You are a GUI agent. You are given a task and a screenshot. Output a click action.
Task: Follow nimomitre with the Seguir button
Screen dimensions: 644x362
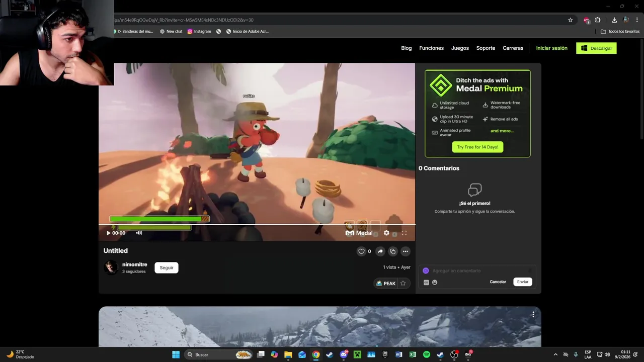[x=167, y=267]
